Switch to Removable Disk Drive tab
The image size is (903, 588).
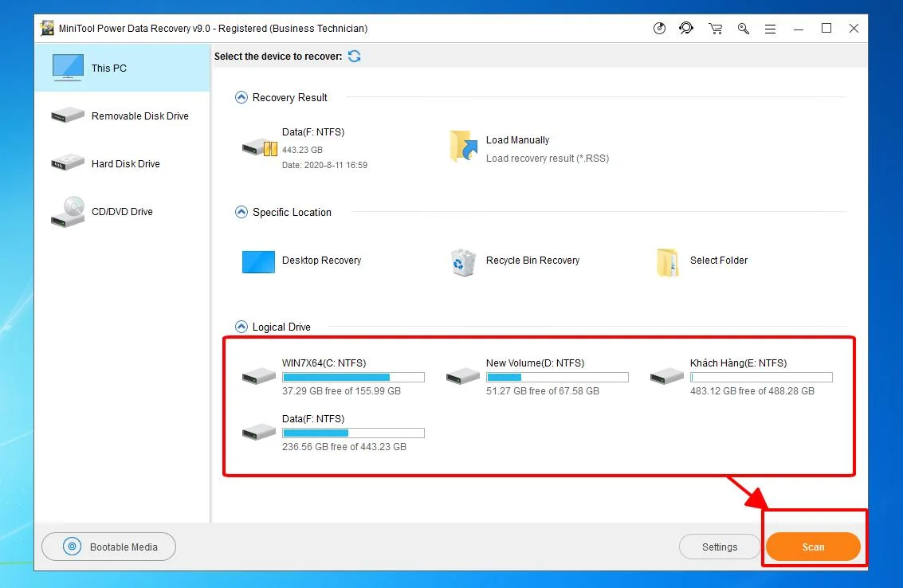click(x=122, y=116)
